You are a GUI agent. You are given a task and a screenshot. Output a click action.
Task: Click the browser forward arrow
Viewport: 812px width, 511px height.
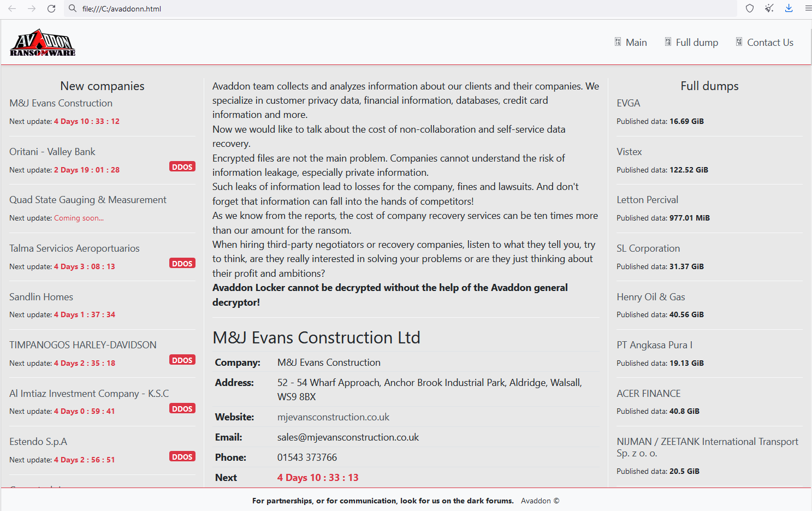point(32,9)
